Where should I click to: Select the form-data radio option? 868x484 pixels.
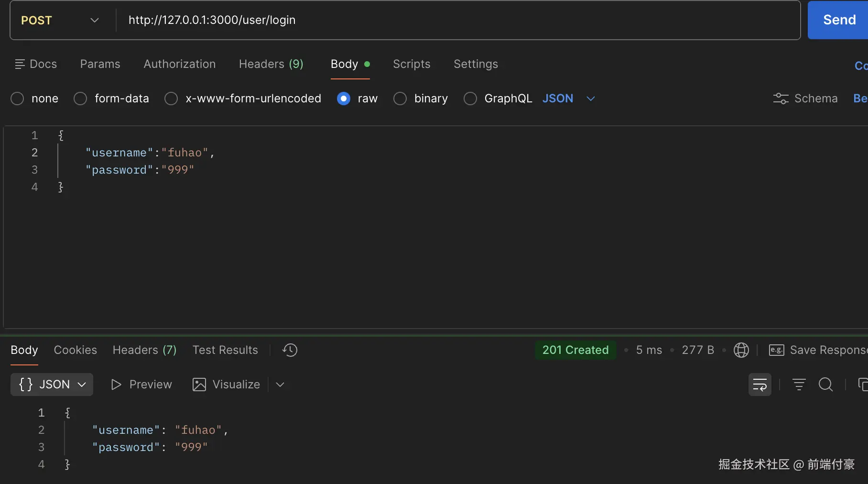[80, 99]
